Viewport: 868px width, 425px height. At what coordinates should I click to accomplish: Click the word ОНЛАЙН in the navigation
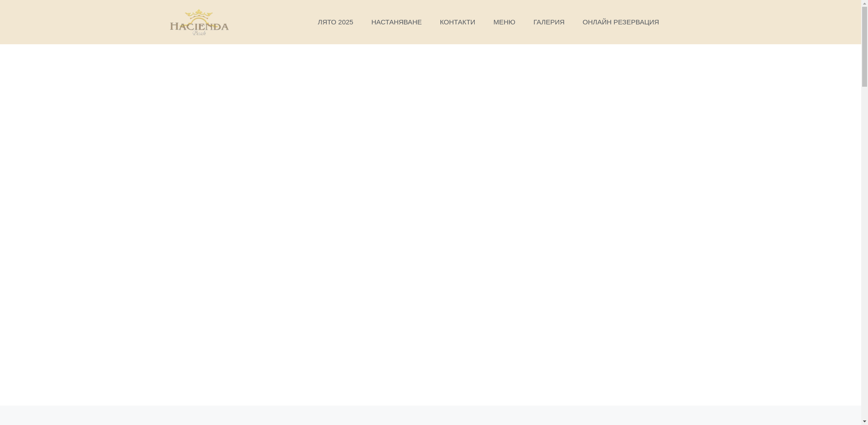(x=596, y=22)
